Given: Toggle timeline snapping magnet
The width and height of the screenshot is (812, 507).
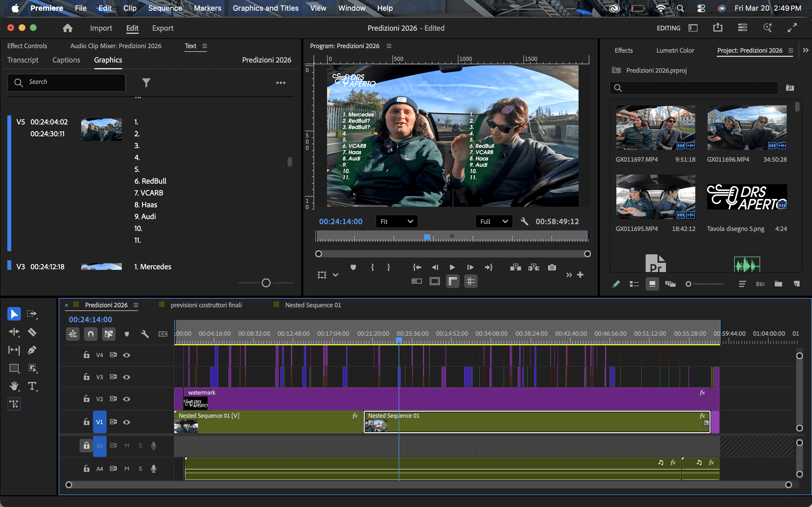Looking at the screenshot, I should point(91,334).
